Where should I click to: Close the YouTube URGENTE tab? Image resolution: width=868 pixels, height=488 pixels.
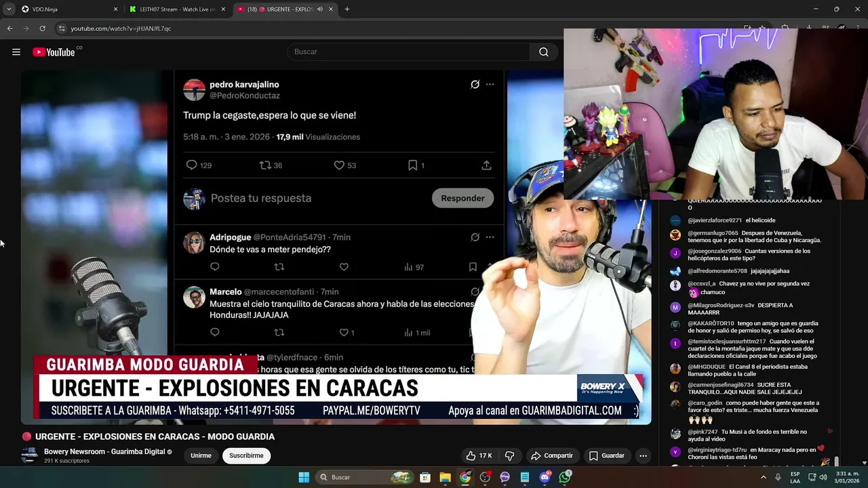coord(331,9)
